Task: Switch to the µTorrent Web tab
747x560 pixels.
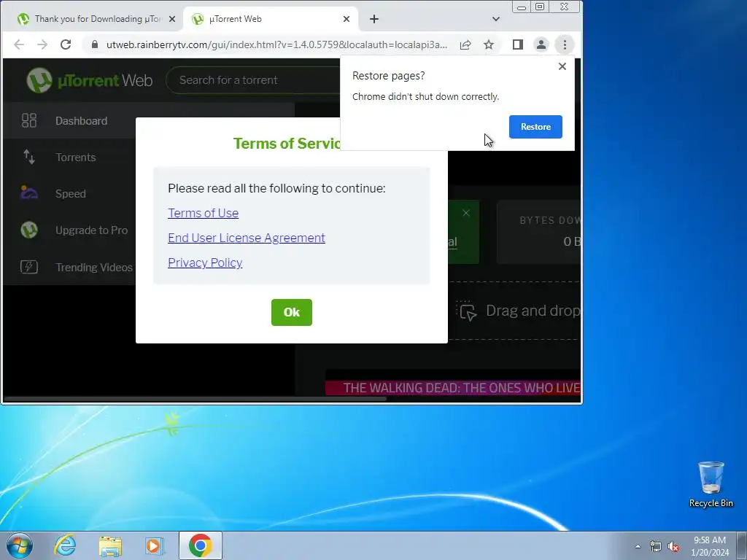Action: 270,19
